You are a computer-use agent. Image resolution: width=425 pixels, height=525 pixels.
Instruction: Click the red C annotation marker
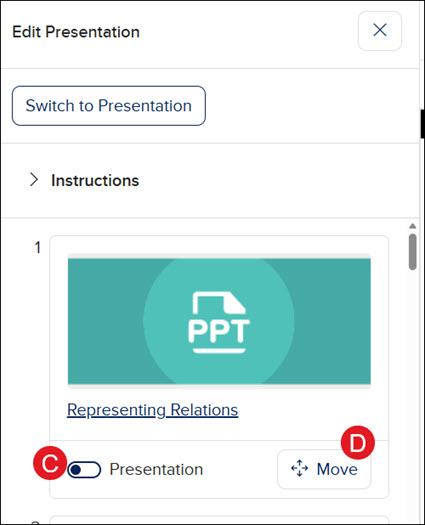(x=50, y=463)
